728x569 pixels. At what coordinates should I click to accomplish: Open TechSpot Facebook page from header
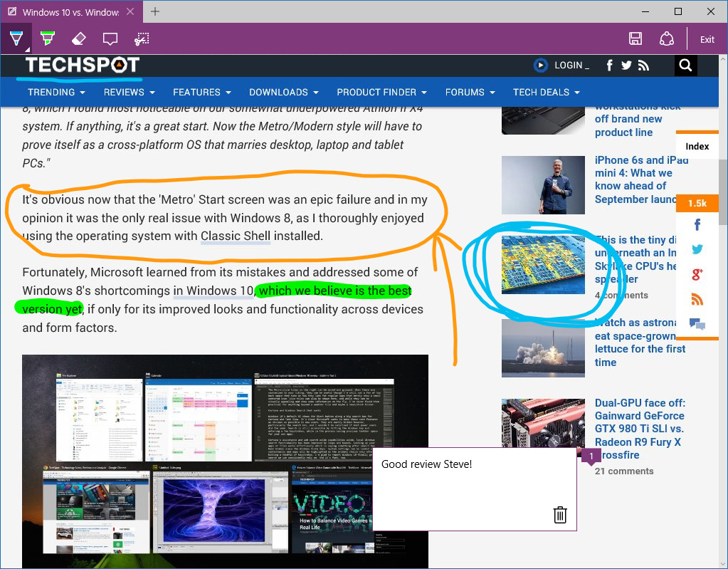(610, 66)
